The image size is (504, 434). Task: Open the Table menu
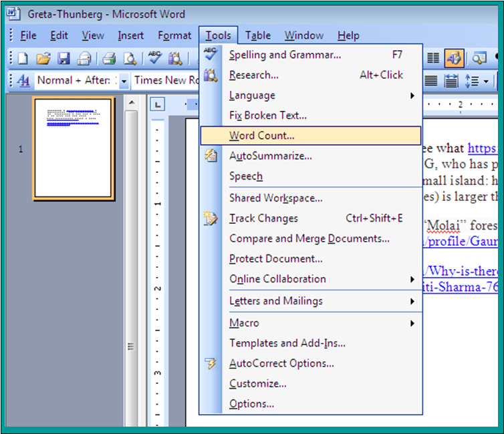tap(258, 35)
